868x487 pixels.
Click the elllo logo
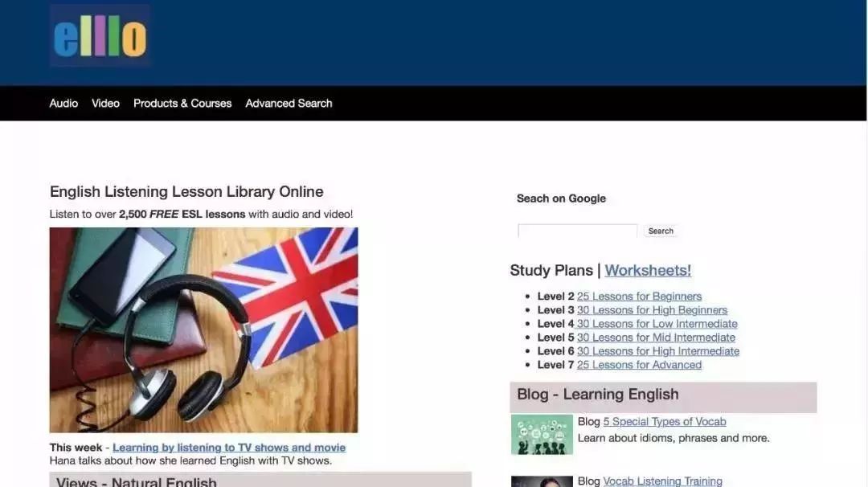point(99,36)
